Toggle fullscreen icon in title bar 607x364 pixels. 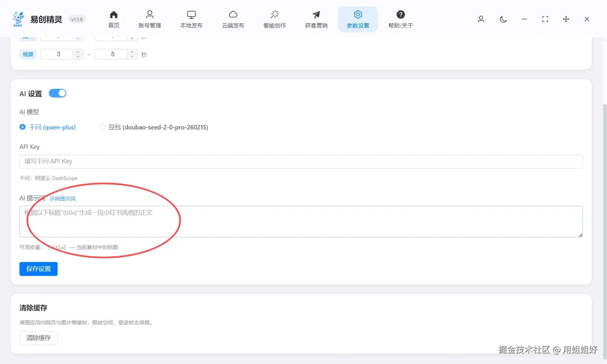pyautogui.click(x=545, y=19)
